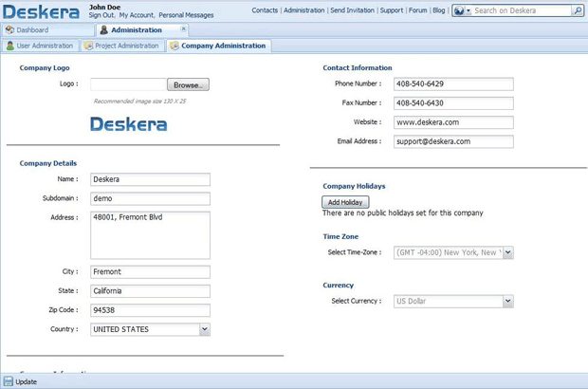588x389 pixels.
Task: Click the Company Administration icon
Action: pos(175,46)
